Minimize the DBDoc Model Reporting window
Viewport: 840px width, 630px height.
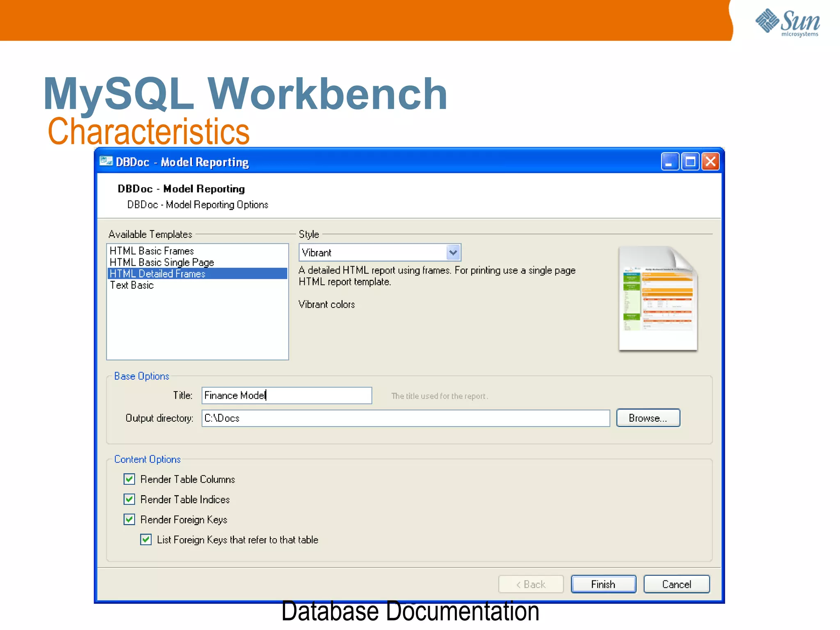coord(670,162)
